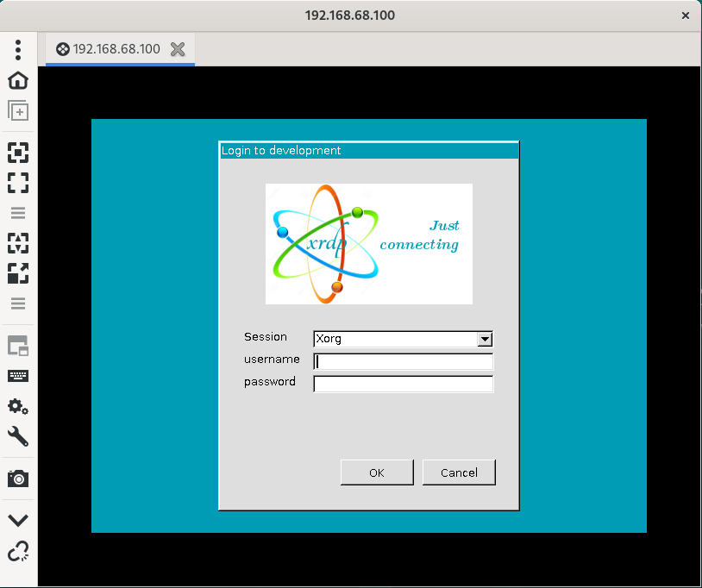Viewport: 702px width, 588px height.
Task: Click the Session dropdown arrow button
Action: click(x=485, y=339)
